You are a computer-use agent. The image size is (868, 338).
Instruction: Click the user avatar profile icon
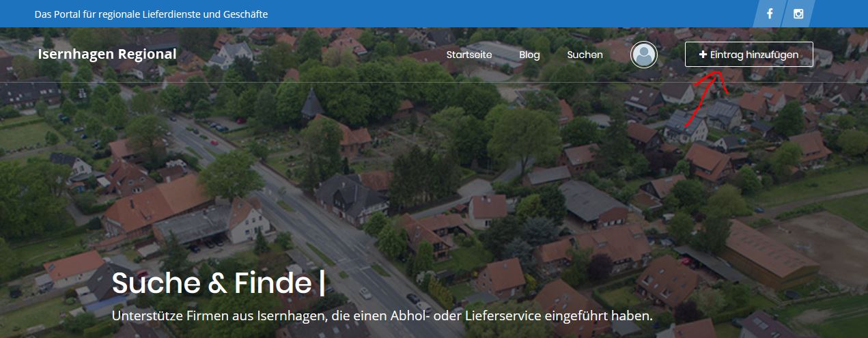pyautogui.click(x=643, y=55)
